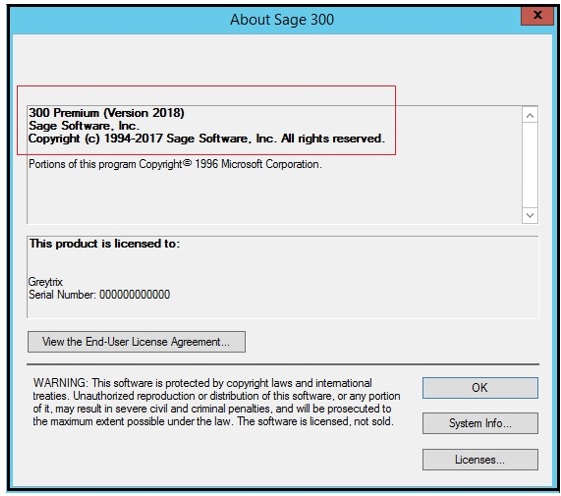Viewport: 561px width, 496px height.
Task: Click the WARNING copyright notice paragraph
Action: 216,402
